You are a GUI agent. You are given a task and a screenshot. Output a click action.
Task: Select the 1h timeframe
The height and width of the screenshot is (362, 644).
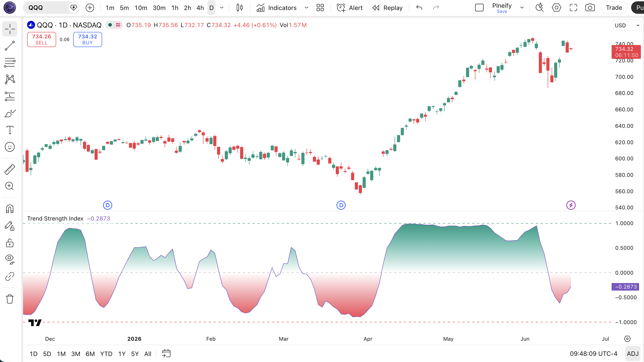175,8
